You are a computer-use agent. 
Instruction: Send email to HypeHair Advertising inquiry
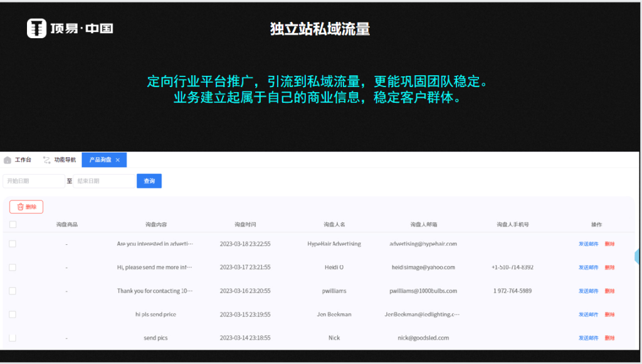pos(588,244)
